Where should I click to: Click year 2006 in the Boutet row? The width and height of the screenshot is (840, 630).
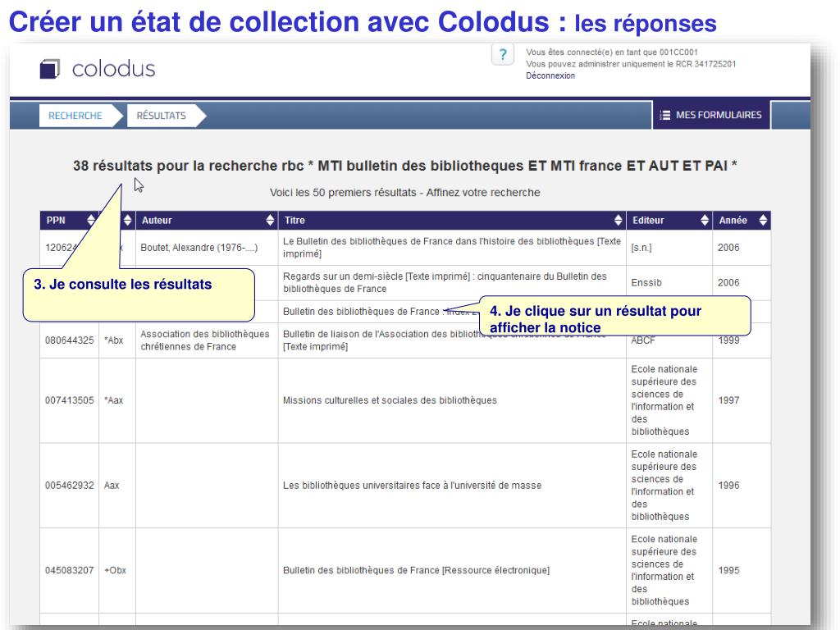728,248
